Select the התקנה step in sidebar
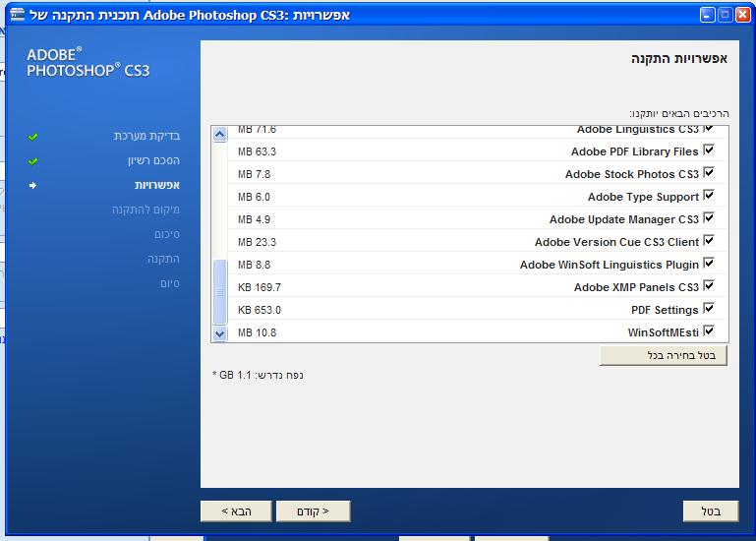The image size is (756, 541). (x=163, y=259)
